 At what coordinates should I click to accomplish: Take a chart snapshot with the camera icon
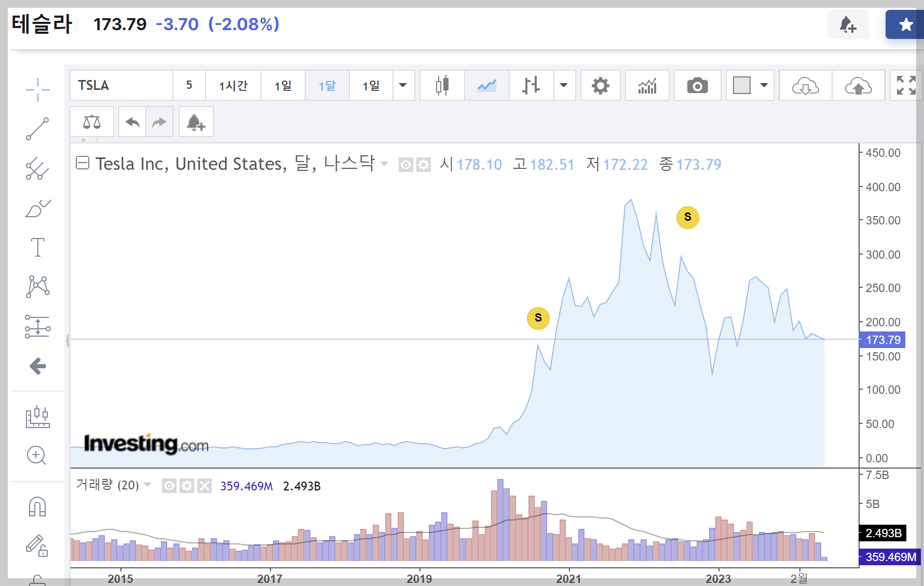pyautogui.click(x=697, y=85)
